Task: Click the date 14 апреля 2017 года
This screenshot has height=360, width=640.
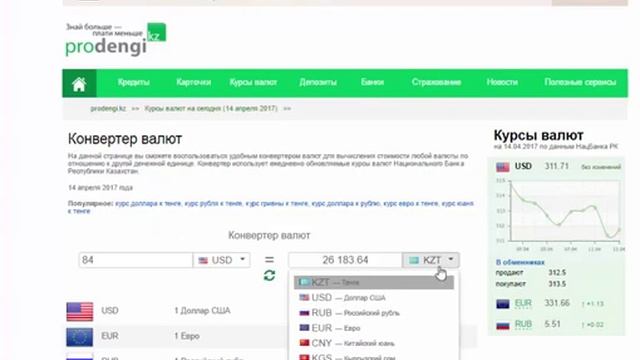Action: pyautogui.click(x=100, y=188)
